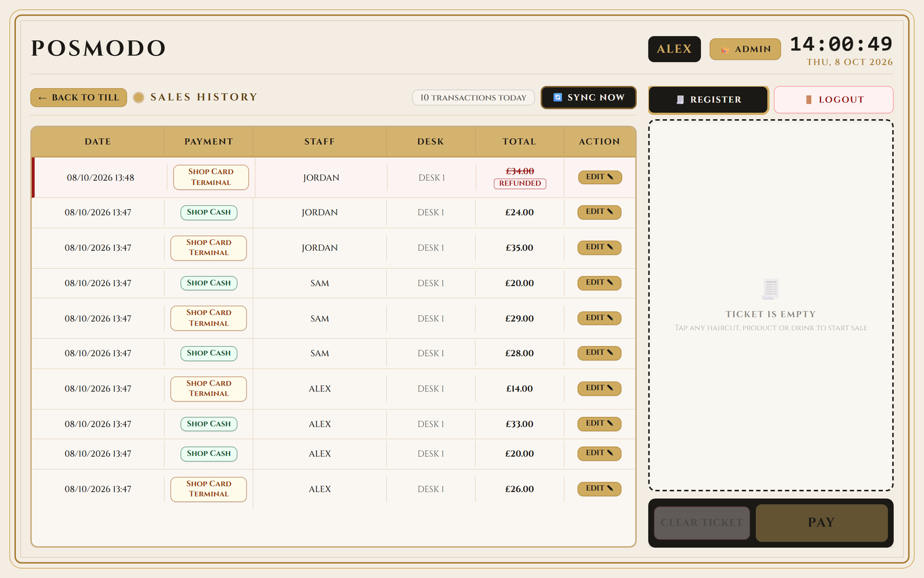This screenshot has width=924, height=578.
Task: Click the Date column header
Action: coord(98,142)
